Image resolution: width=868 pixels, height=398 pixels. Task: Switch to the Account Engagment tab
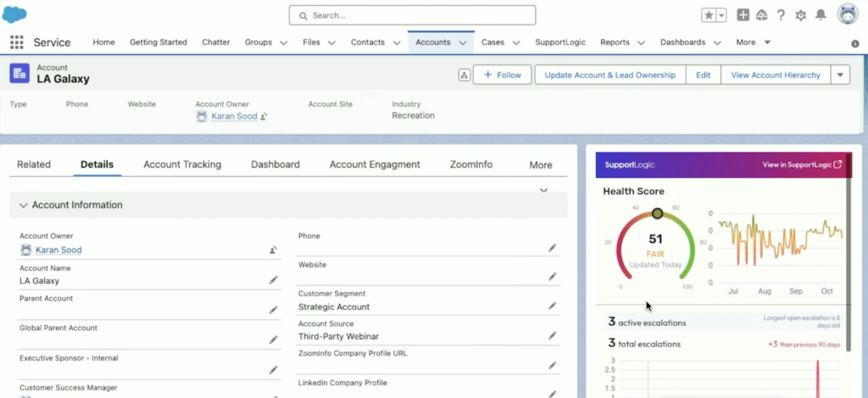tap(375, 165)
